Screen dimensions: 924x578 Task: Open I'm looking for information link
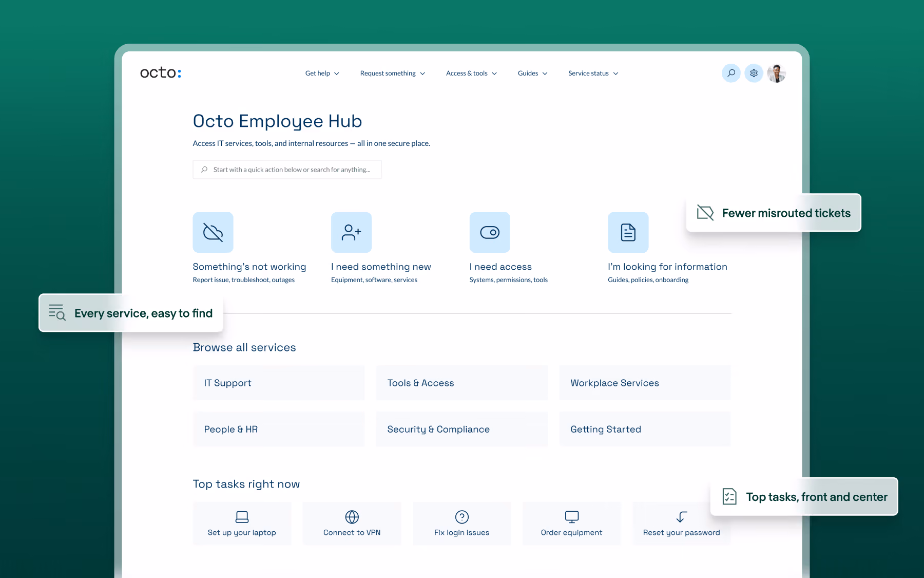667,267
